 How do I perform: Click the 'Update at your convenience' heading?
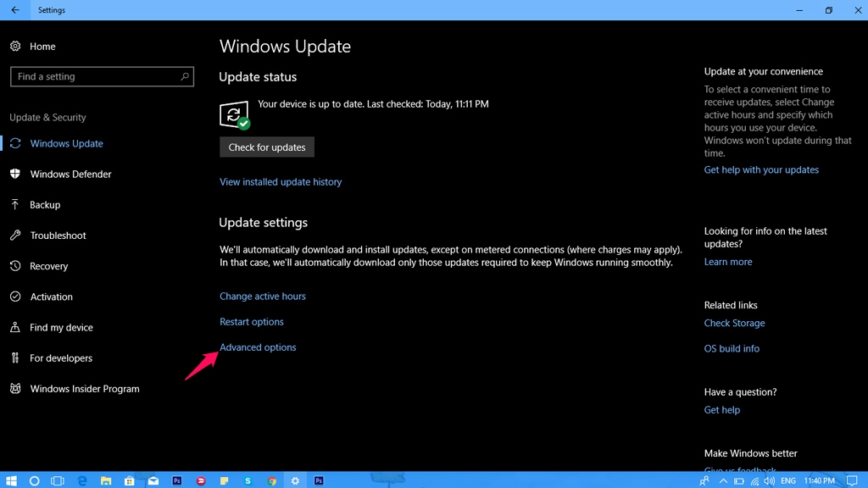[764, 71]
